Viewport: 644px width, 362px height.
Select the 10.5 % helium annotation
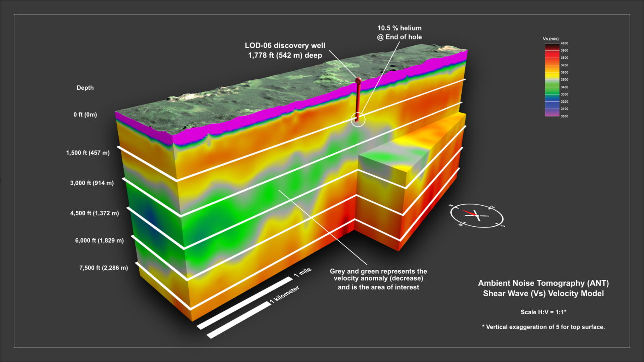click(399, 32)
